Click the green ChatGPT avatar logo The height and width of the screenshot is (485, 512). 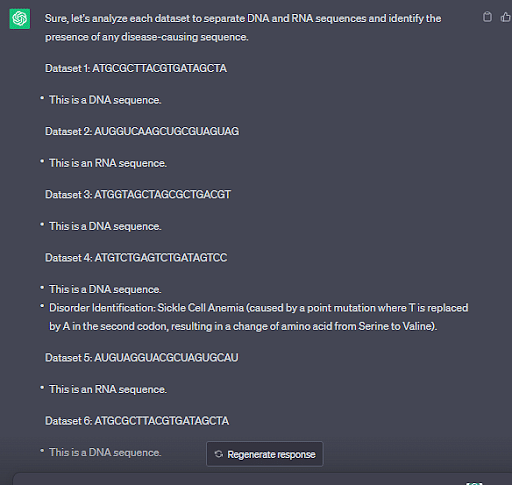click(x=20, y=19)
